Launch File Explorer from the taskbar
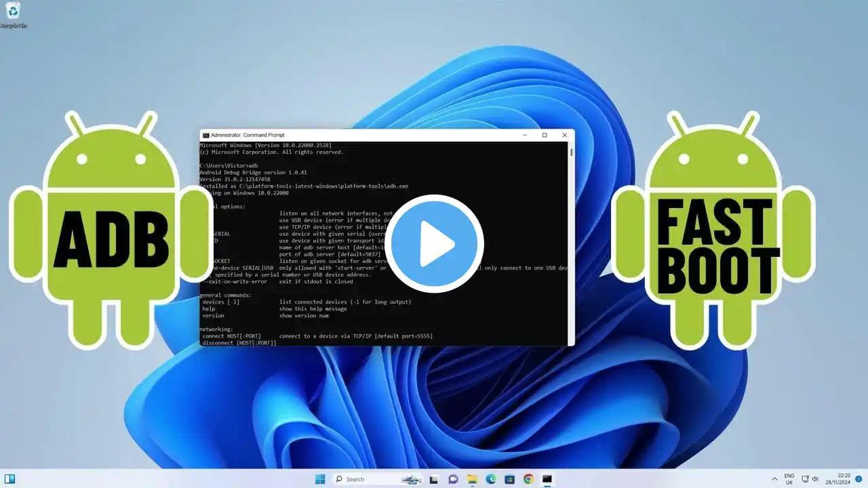The image size is (868, 488). 472,479
